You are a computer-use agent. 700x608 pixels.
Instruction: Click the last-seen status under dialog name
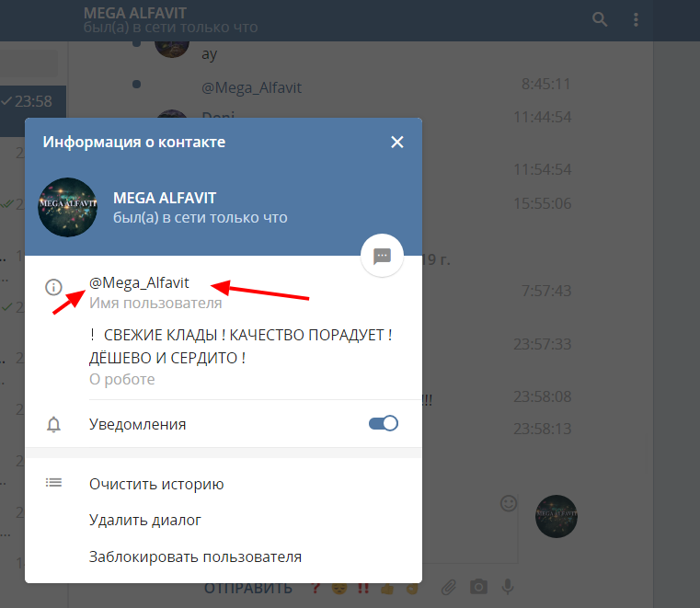(x=200, y=217)
